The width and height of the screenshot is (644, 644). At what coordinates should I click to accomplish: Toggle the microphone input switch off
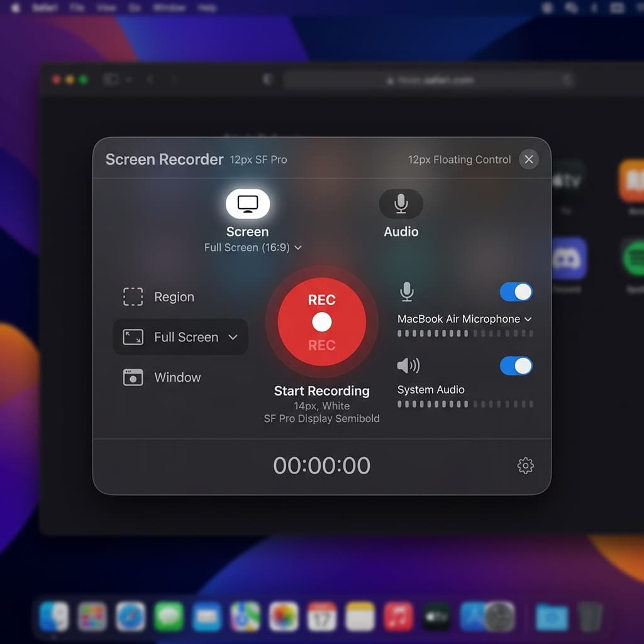point(516,292)
